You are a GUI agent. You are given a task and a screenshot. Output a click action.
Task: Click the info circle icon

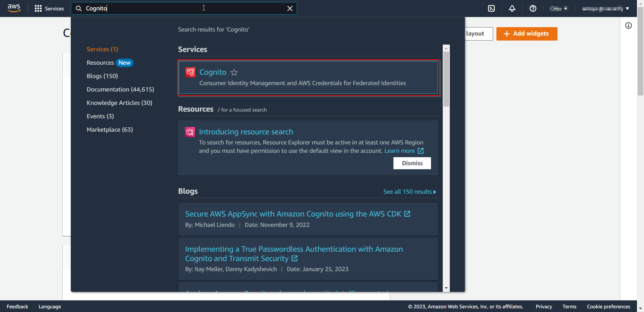(x=629, y=25)
